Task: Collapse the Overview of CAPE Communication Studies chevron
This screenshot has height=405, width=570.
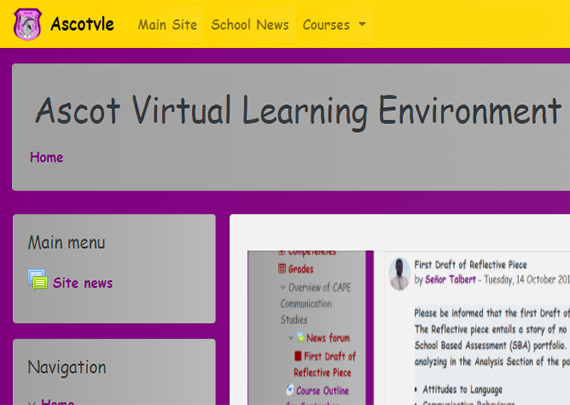Action: [283, 288]
